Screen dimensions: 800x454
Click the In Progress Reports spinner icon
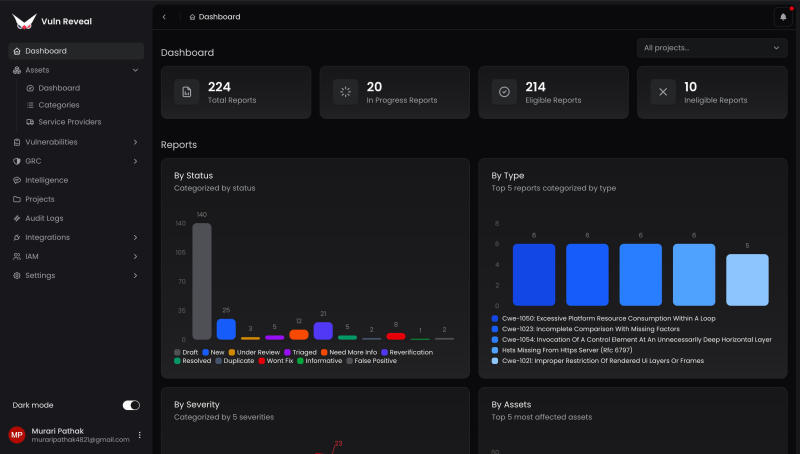pyautogui.click(x=345, y=92)
